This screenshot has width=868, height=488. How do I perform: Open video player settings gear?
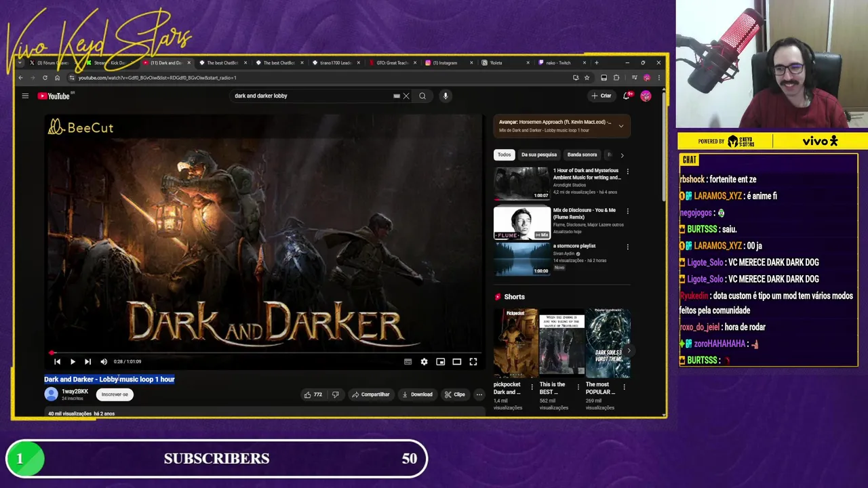click(424, 362)
